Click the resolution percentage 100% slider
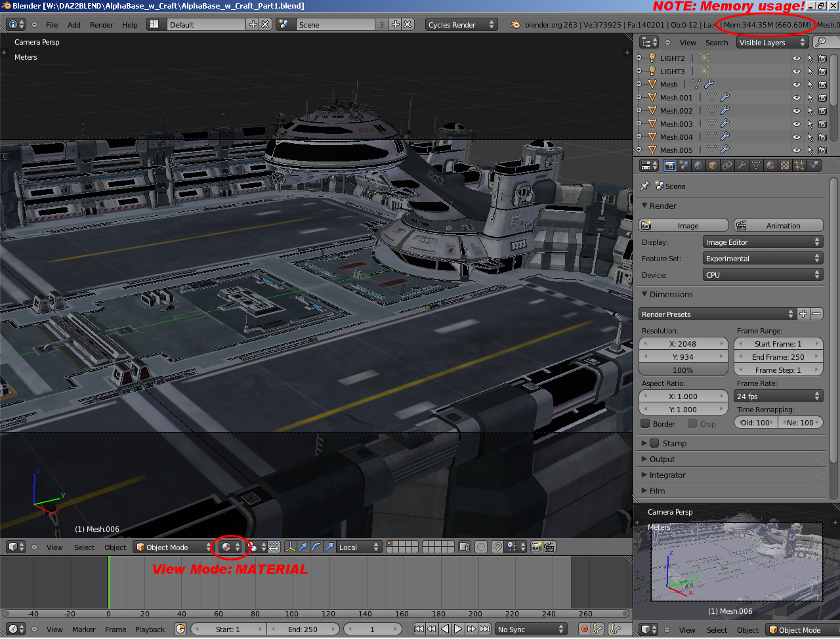Screen dimensions: 840x640 pos(682,370)
